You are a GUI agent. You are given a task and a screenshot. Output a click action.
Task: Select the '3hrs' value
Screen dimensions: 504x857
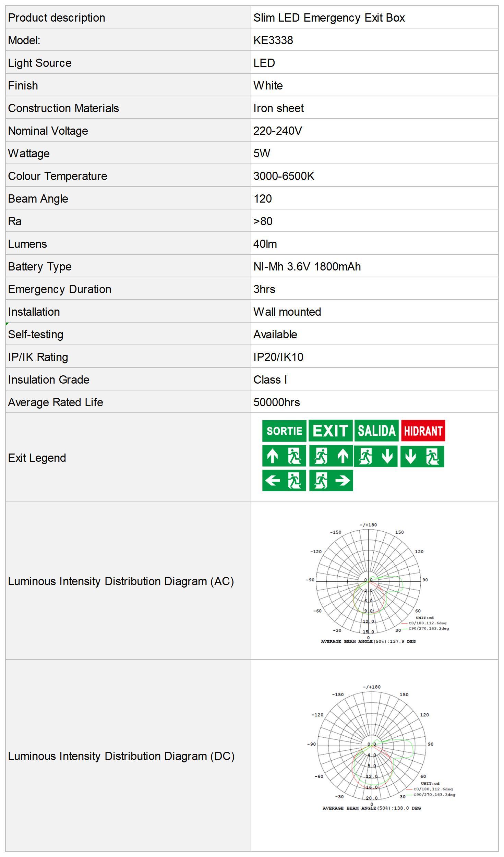(x=264, y=289)
